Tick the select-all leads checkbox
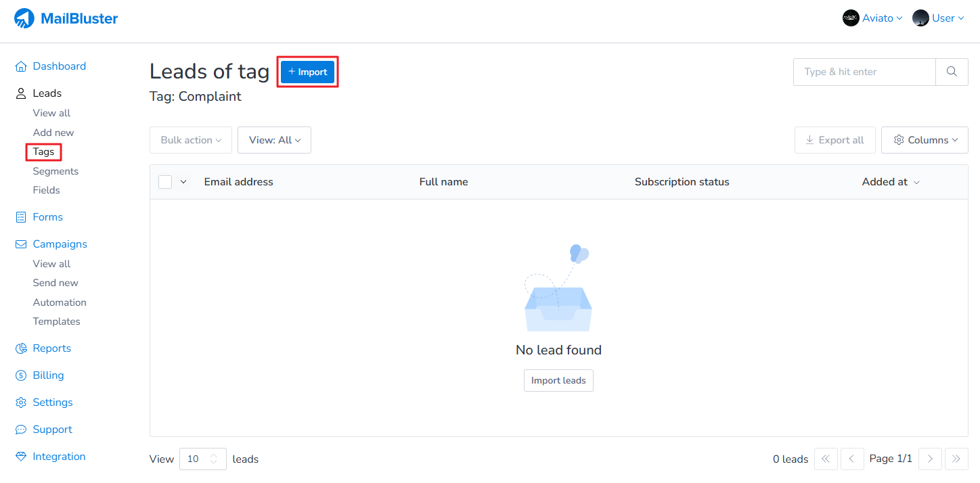 pyautogui.click(x=165, y=182)
